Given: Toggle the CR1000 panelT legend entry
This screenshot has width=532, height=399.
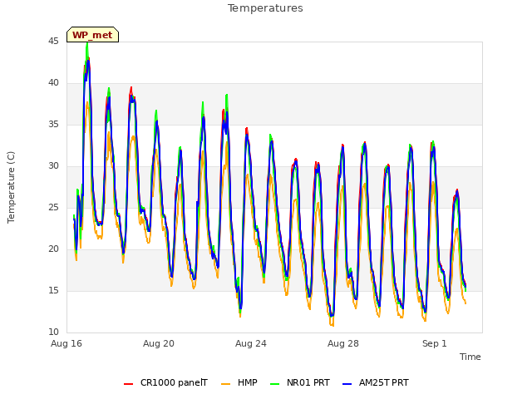Looking at the screenshot, I should (x=165, y=382).
